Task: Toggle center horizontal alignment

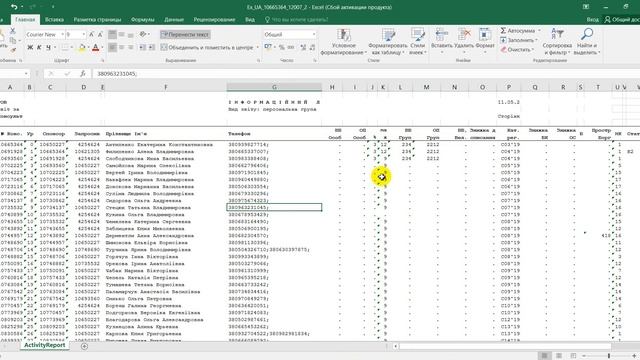Action: tap(122, 48)
